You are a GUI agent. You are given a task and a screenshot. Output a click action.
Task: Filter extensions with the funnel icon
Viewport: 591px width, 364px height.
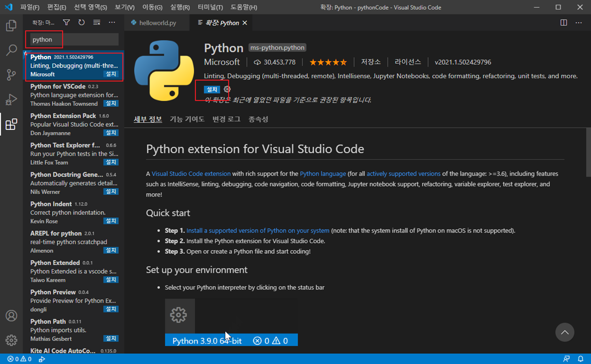tap(66, 23)
